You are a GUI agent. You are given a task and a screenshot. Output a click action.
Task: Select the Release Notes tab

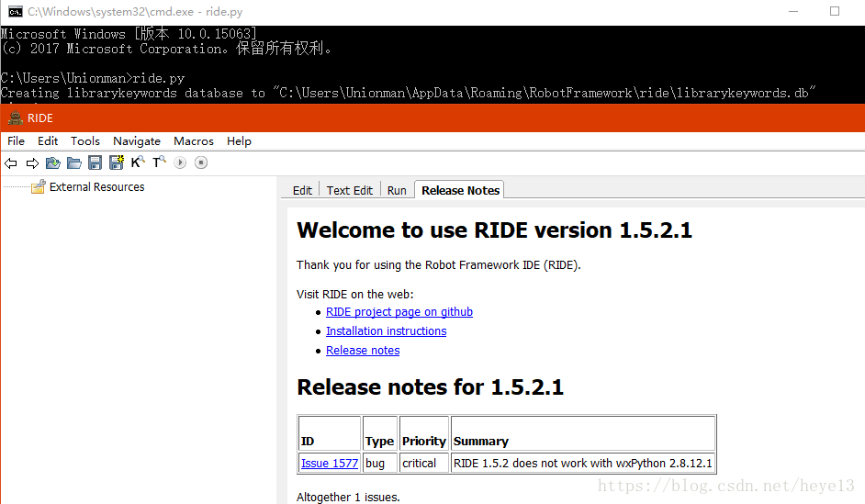coord(461,190)
